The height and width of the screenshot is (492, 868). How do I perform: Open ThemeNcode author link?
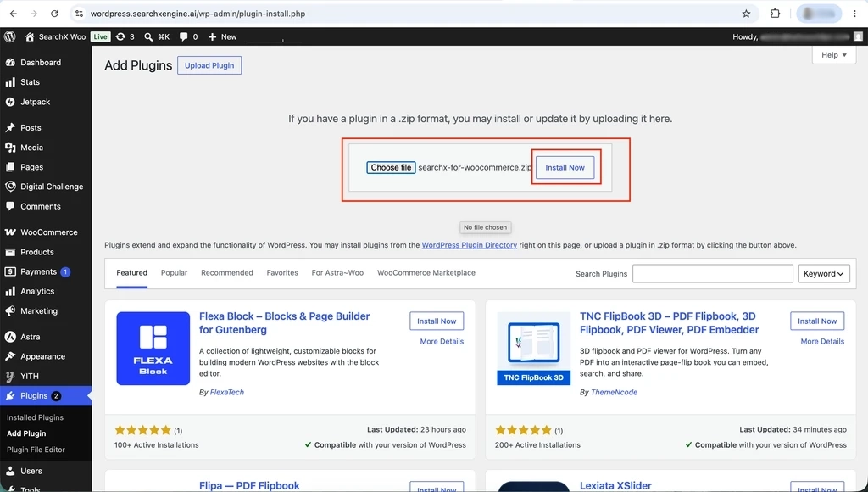pos(614,392)
